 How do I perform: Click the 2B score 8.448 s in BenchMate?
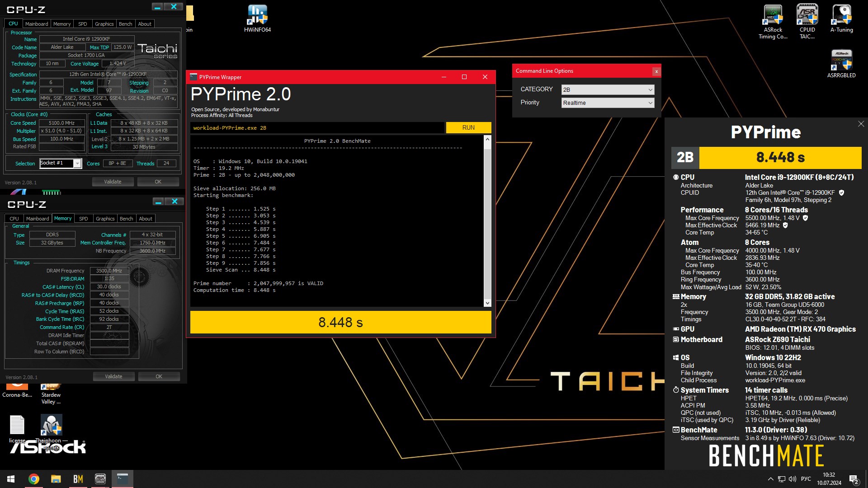click(x=780, y=157)
